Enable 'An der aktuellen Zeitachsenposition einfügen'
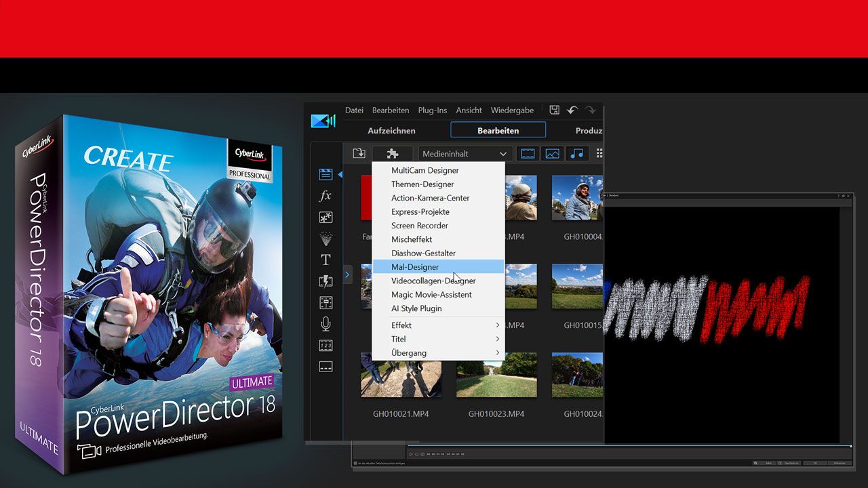868x488 pixels. pos(354,462)
